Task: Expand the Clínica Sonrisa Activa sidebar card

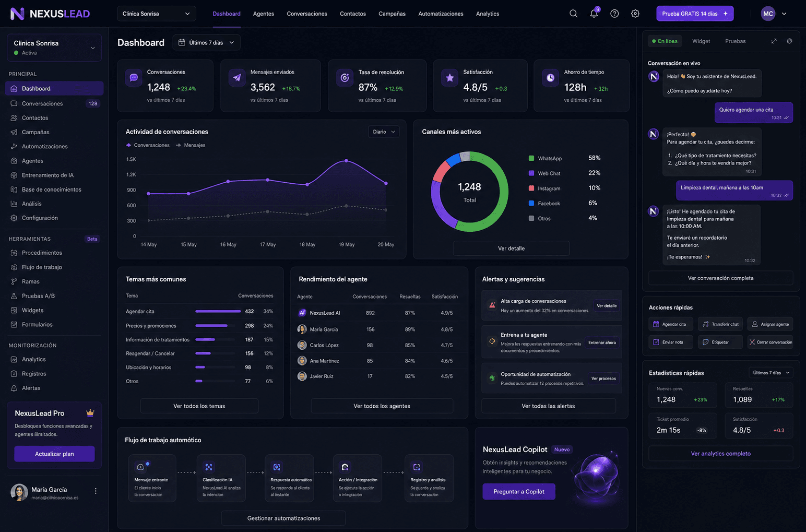Action: pyautogui.click(x=54, y=48)
